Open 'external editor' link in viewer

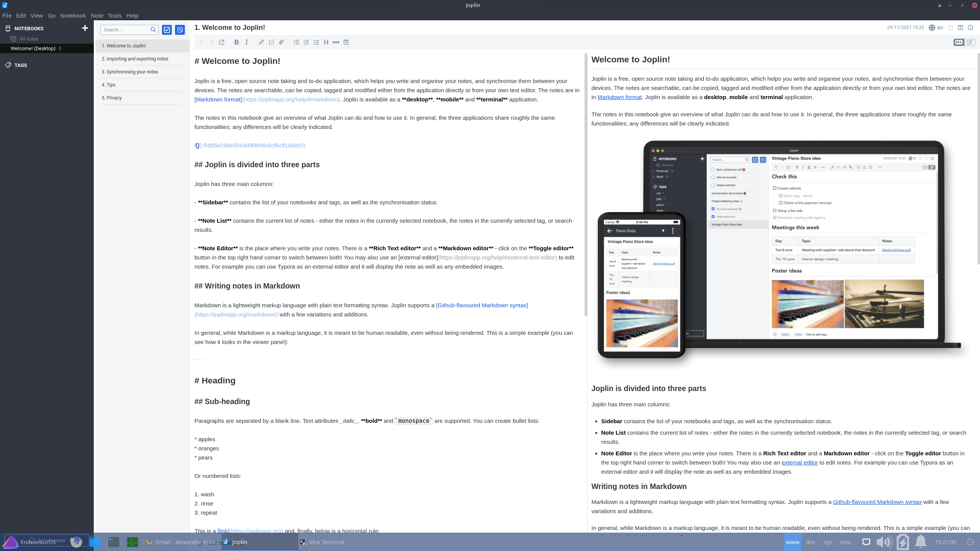799,463
